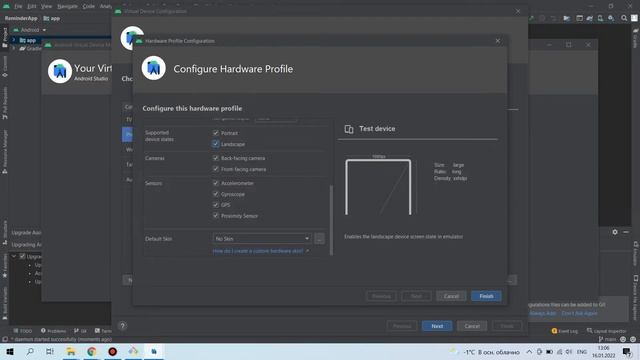Toggle the Landscape device state checkbox
The image size is (640, 360).
(x=216, y=144)
